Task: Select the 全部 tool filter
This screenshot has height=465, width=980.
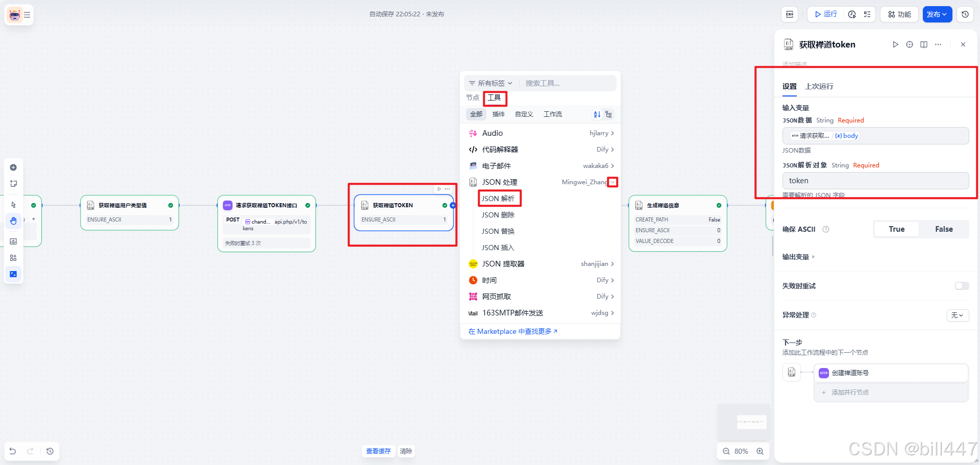Action: tap(476, 114)
